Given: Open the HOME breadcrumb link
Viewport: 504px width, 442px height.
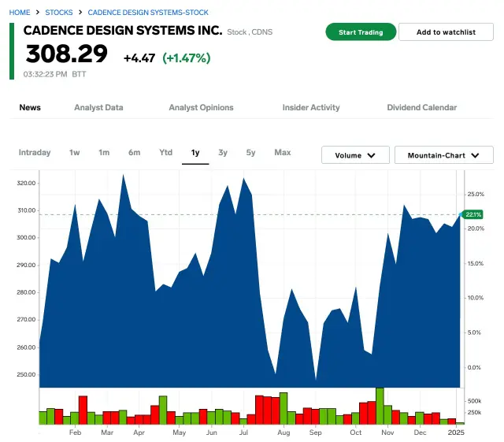Looking at the screenshot, I should 20,13.
